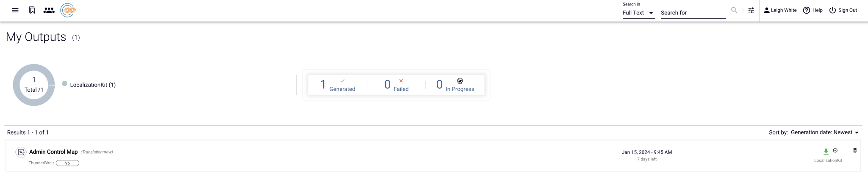Filter by Failed outputs count

(x=396, y=85)
